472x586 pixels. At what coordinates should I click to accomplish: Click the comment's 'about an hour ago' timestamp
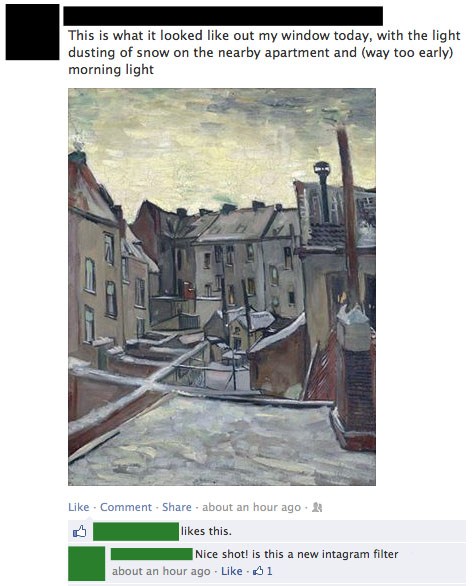tap(161, 571)
